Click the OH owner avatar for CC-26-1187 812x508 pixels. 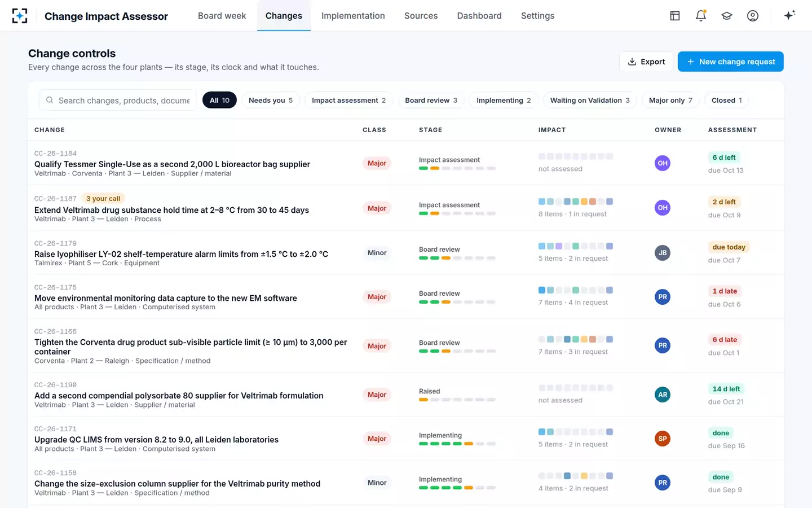[x=663, y=208]
